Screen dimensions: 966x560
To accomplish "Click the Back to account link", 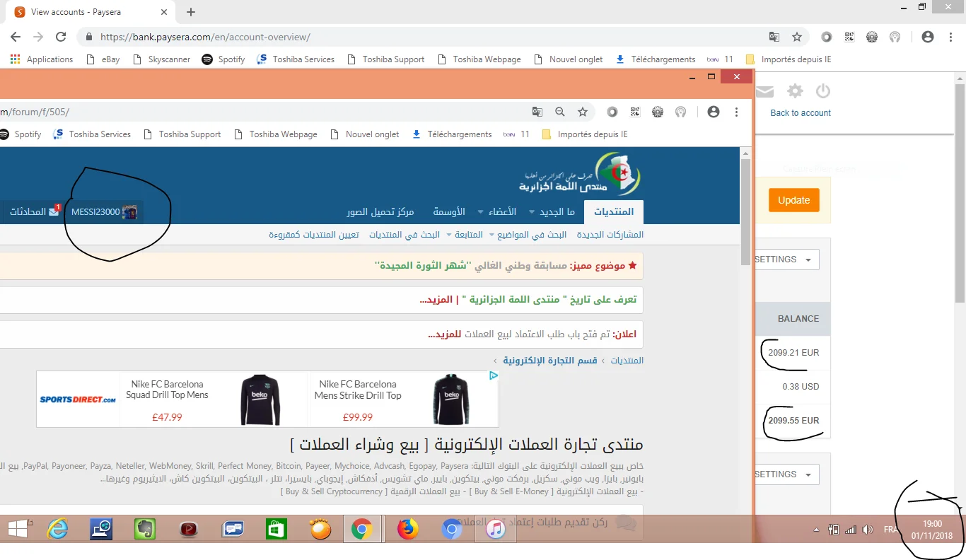I will (x=800, y=113).
